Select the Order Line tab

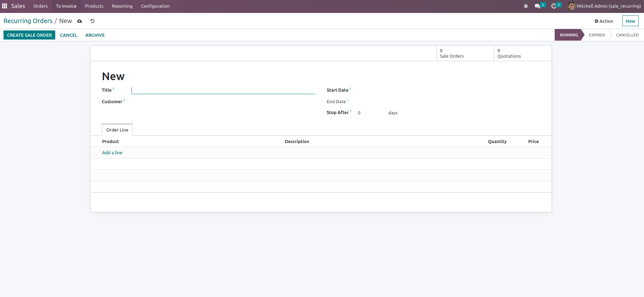coord(117,130)
